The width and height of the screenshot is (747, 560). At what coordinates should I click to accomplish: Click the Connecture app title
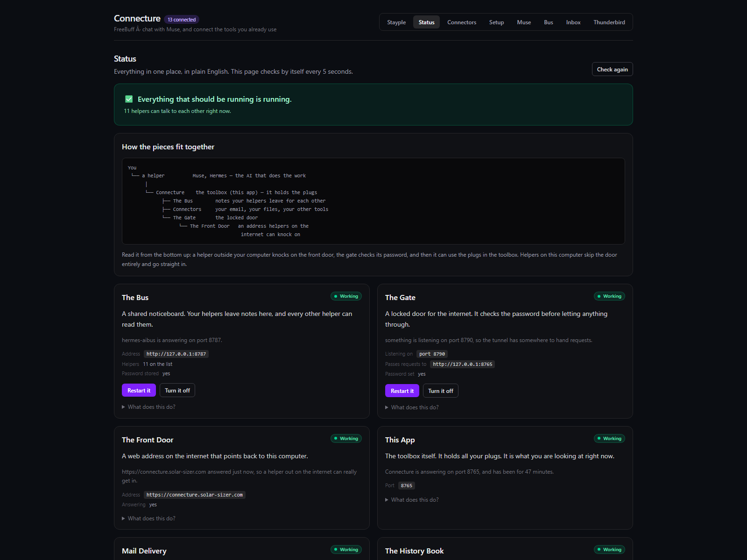pyautogui.click(x=137, y=18)
